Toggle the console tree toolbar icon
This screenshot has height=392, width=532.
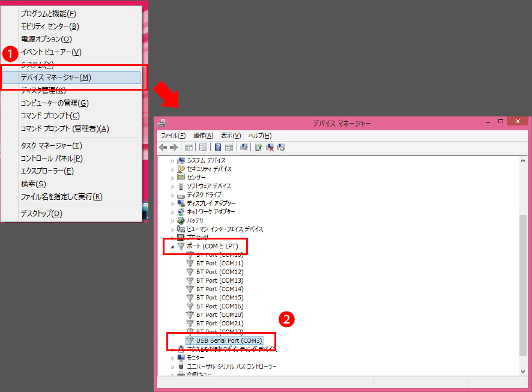coord(189,147)
